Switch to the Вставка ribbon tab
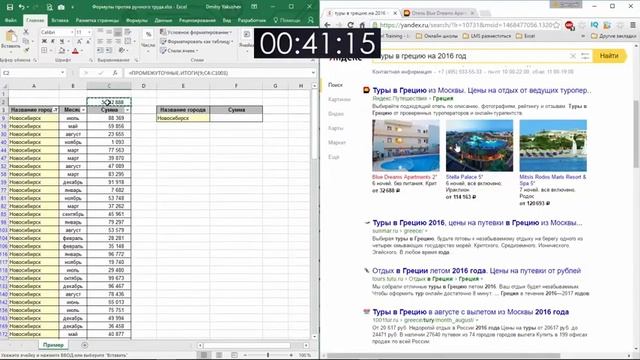640x360 pixels. click(x=60, y=20)
